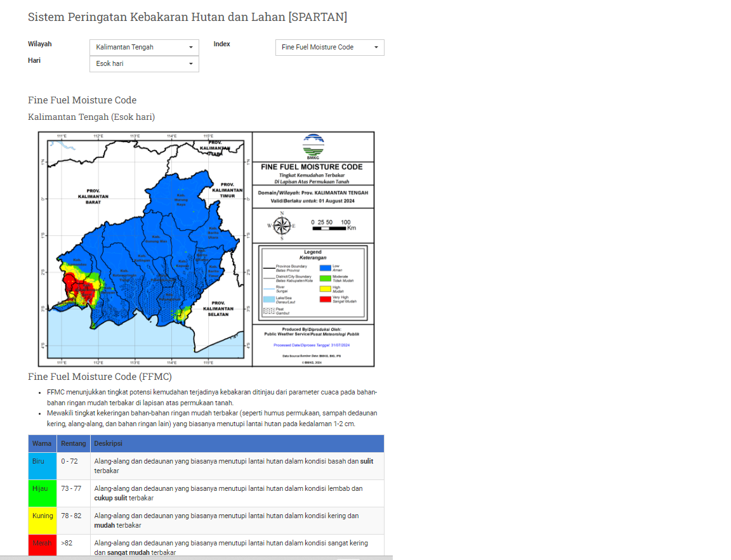Screen dimensions: 731x560
Task: Click the 'PROV. KALIMANTAN BARAT' map label
Action: pos(93,197)
